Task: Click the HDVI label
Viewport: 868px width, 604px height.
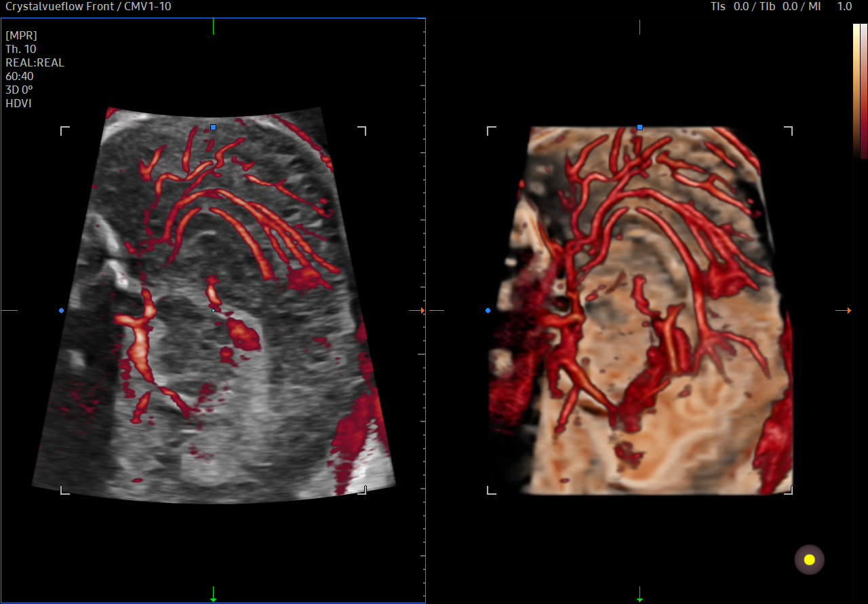Action: tap(18, 103)
